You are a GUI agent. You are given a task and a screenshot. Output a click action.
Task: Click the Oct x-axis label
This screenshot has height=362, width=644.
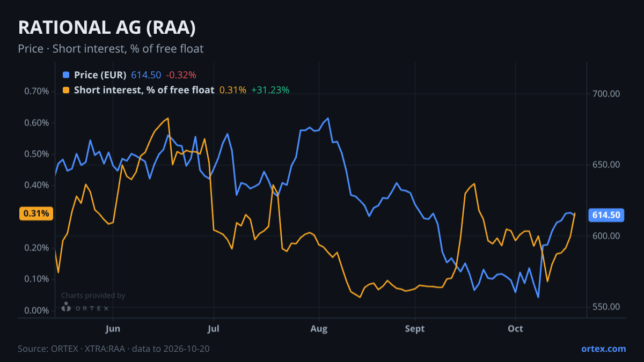(x=515, y=328)
